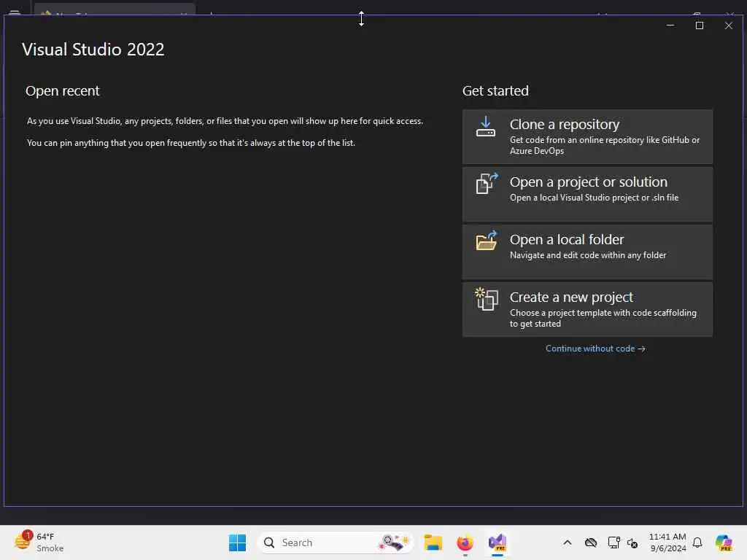Choose Clone a repository
The image size is (747, 560).
click(x=587, y=136)
